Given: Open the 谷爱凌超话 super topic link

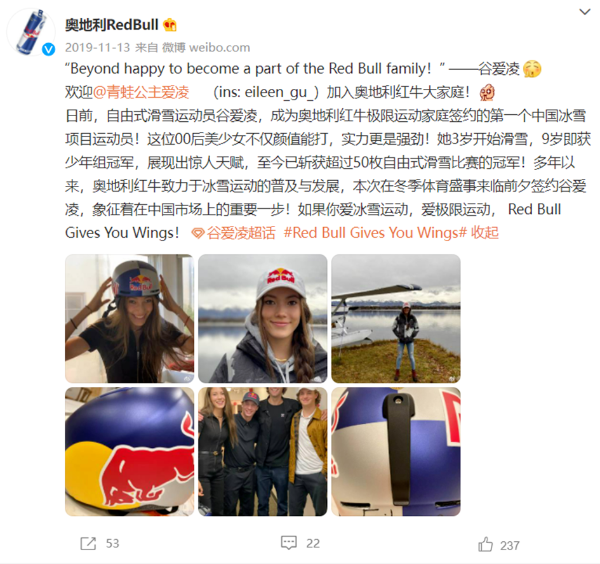Looking at the screenshot, I should (x=241, y=233).
